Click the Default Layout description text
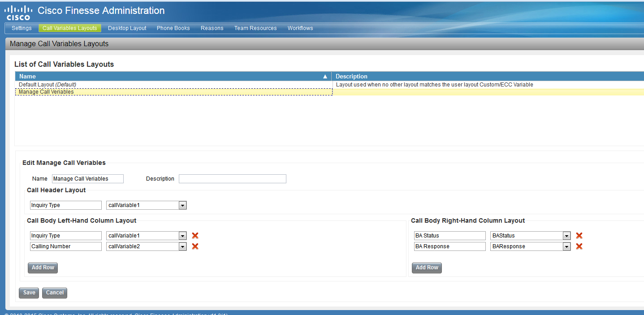 point(434,85)
